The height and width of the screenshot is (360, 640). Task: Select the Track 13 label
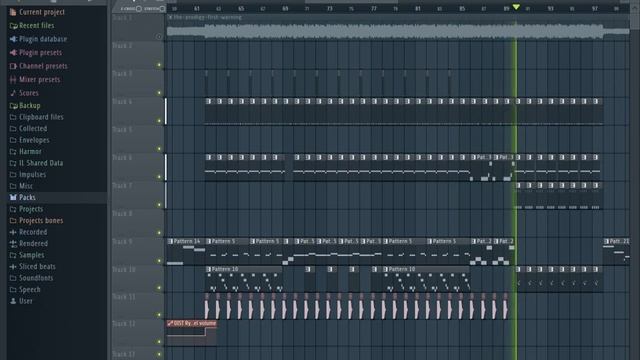click(124, 354)
